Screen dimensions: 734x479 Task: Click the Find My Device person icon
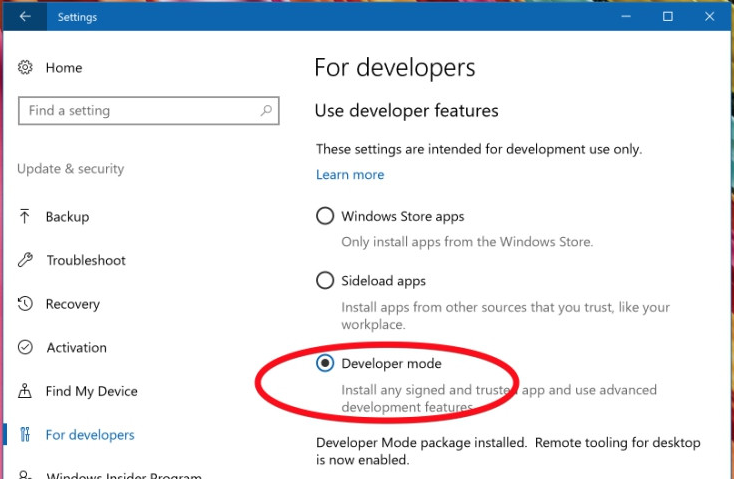[x=26, y=391]
